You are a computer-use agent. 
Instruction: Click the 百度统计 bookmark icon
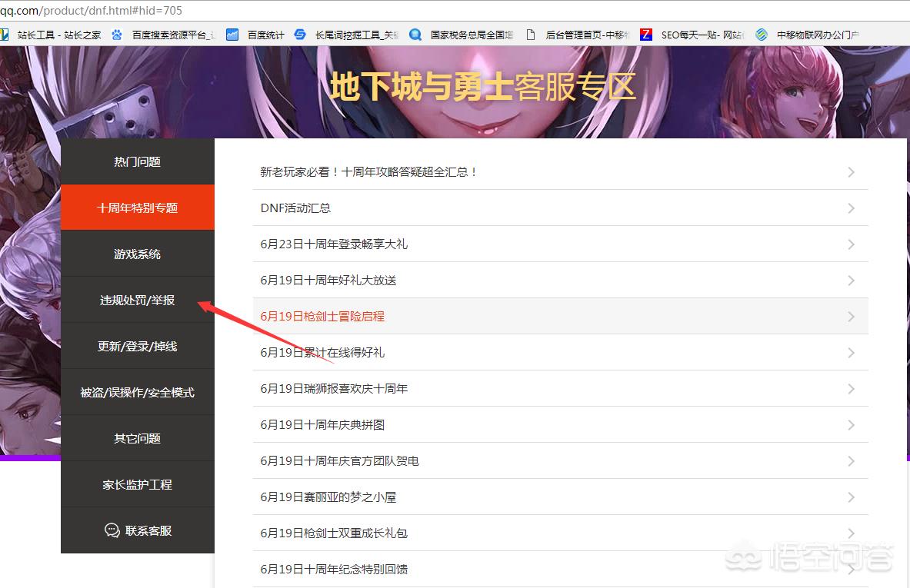click(x=232, y=34)
